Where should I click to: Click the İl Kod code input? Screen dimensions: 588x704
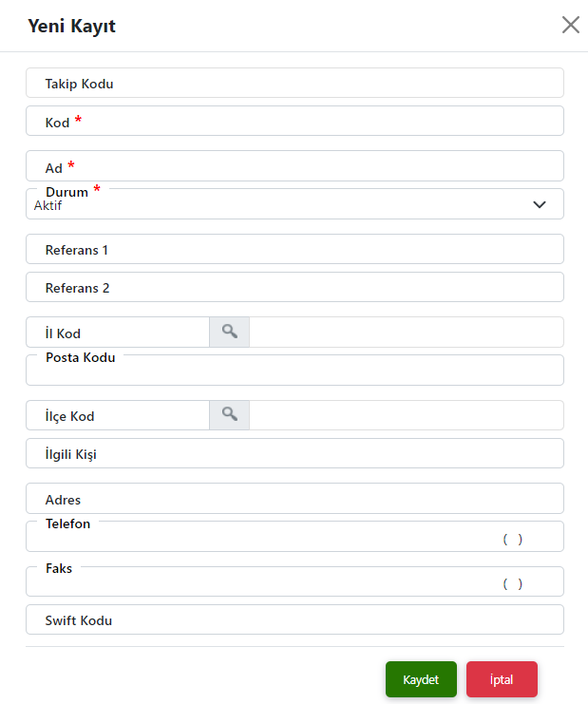click(x=118, y=333)
